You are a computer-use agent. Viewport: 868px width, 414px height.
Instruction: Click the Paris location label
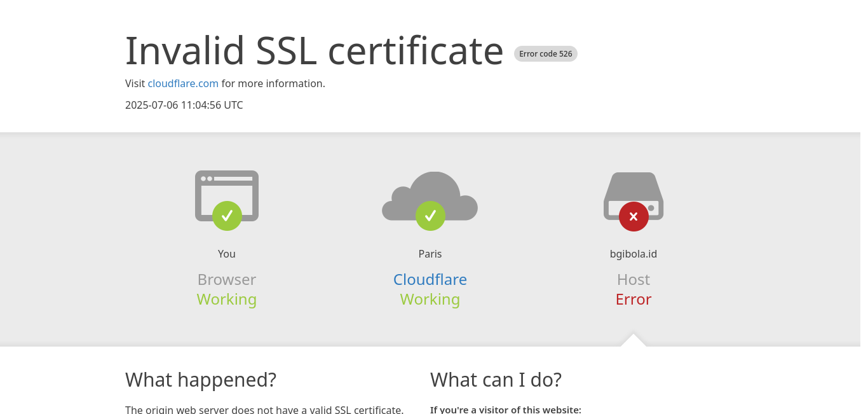point(430,254)
